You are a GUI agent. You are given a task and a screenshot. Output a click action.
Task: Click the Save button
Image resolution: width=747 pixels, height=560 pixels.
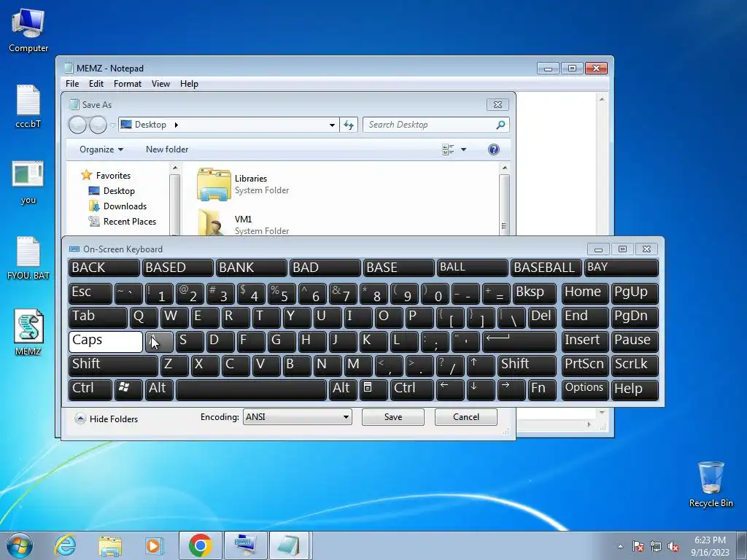click(393, 417)
